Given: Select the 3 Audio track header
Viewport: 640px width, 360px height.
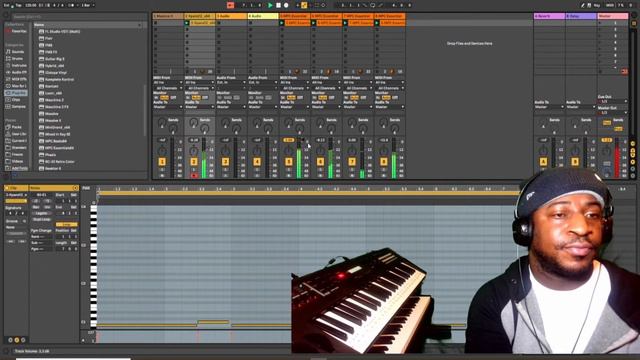Looking at the screenshot, I should tap(231, 16).
